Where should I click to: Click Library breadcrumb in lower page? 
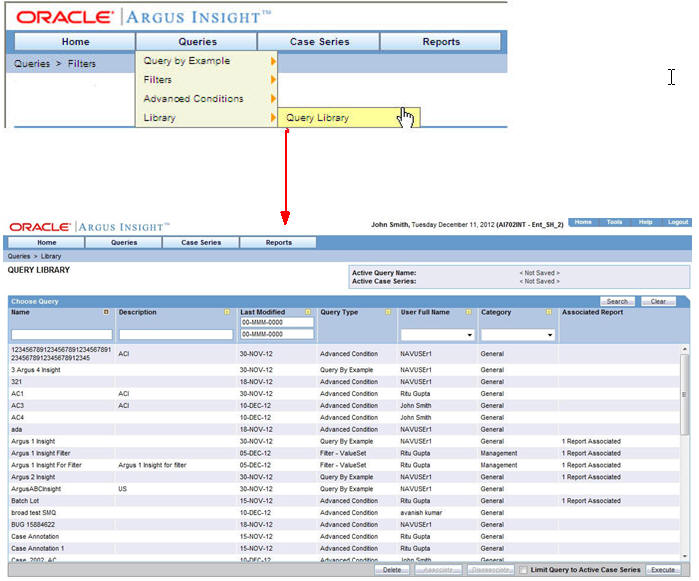(x=51, y=256)
